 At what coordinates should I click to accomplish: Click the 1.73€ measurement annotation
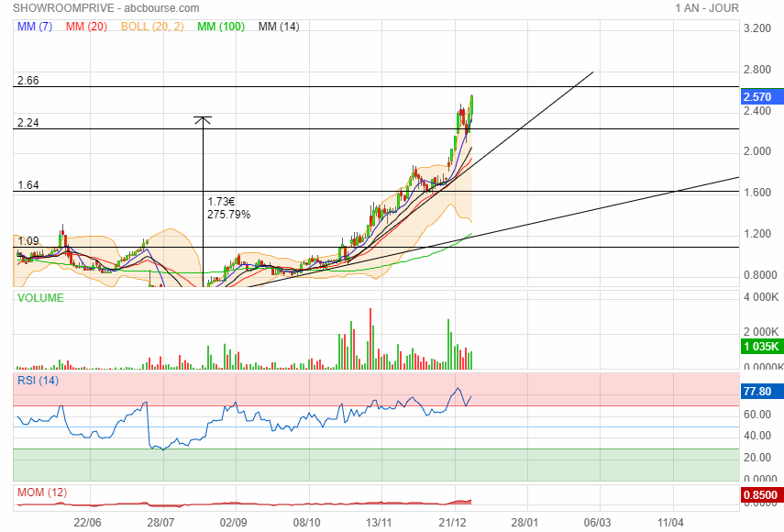pyautogui.click(x=221, y=202)
